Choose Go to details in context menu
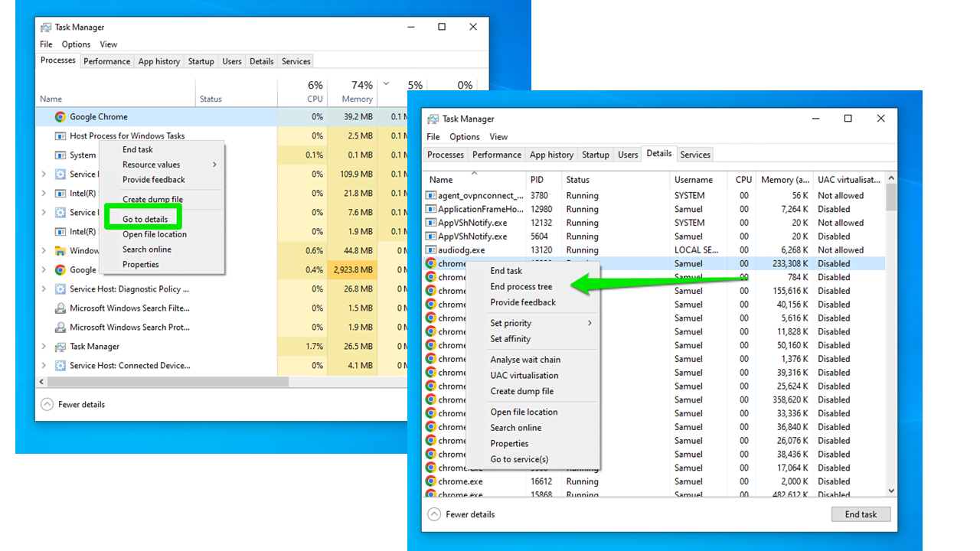The width and height of the screenshot is (980, 551). [145, 219]
